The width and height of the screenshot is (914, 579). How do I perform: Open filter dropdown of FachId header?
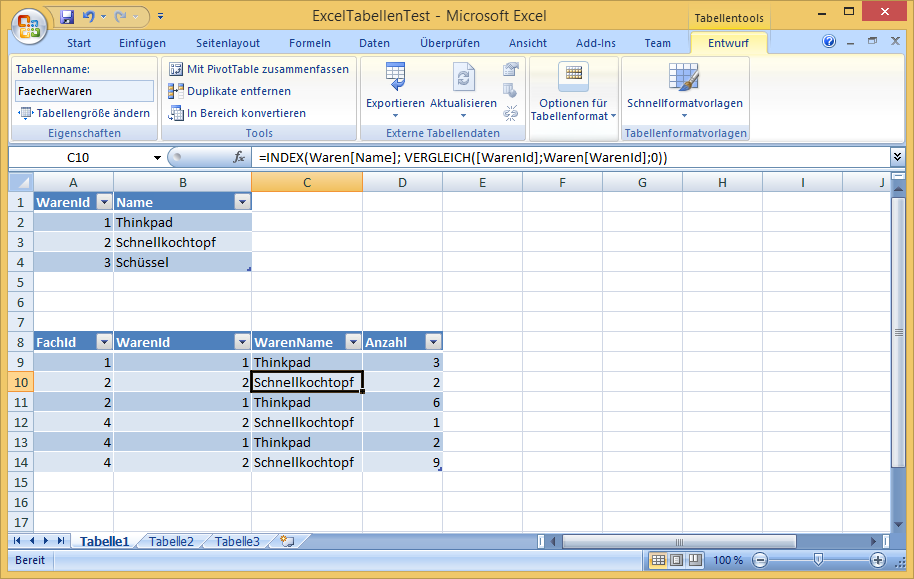[x=104, y=342]
